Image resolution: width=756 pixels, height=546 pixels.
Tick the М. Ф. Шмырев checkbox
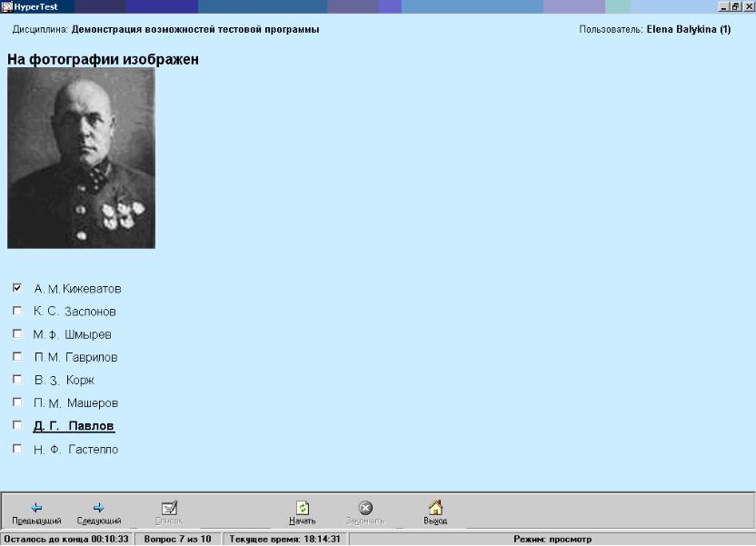(x=17, y=333)
